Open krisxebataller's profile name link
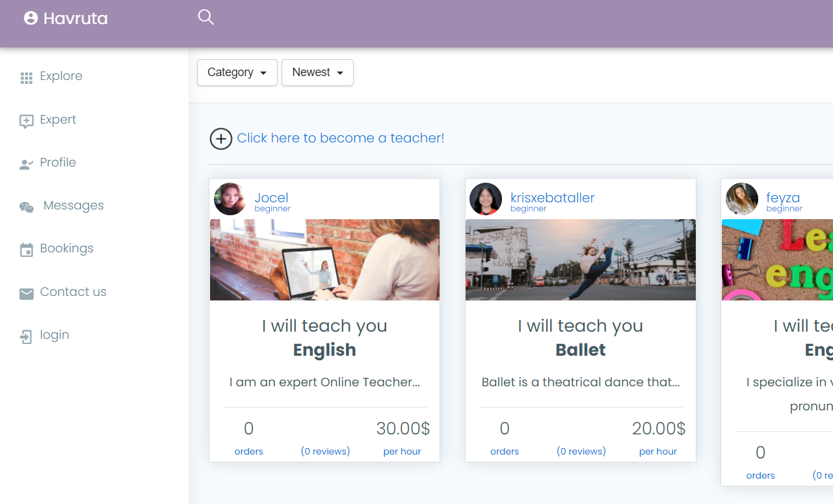The width and height of the screenshot is (833, 504). pyautogui.click(x=553, y=198)
